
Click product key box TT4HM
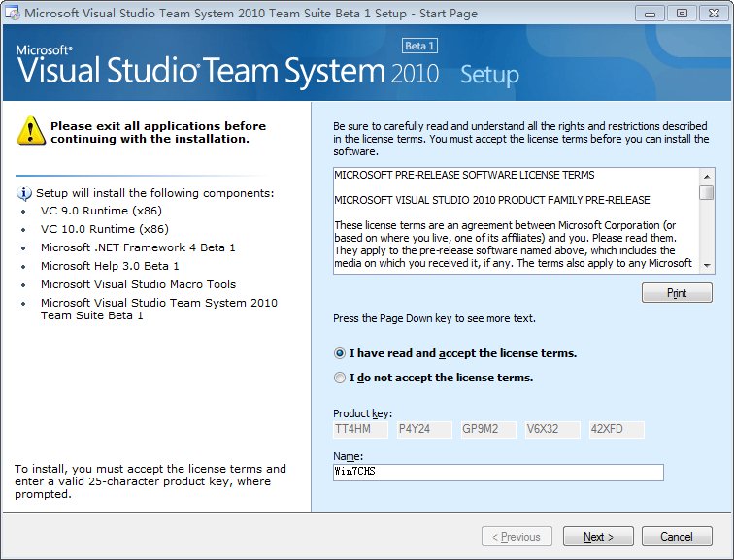[x=361, y=430]
